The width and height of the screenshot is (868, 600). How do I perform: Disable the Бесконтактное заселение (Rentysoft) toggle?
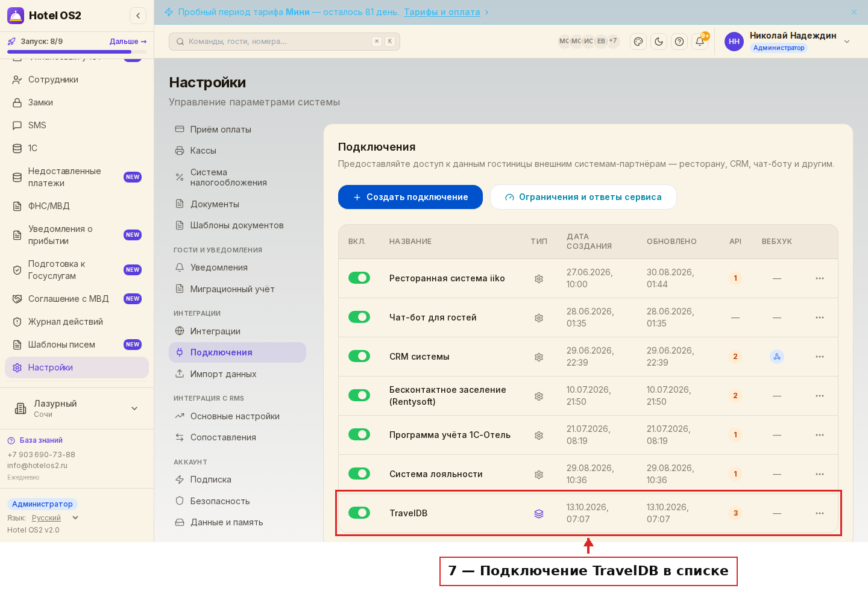click(x=359, y=395)
